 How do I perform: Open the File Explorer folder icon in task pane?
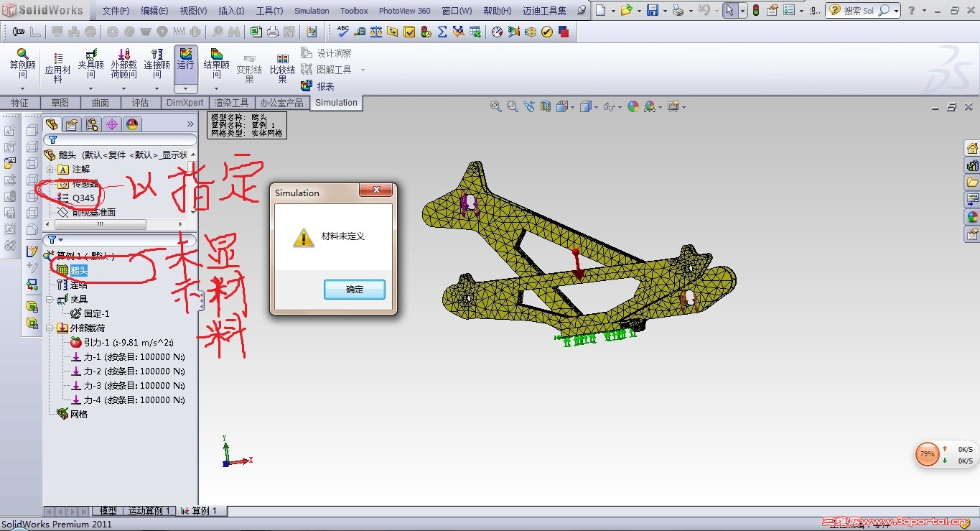(x=972, y=183)
